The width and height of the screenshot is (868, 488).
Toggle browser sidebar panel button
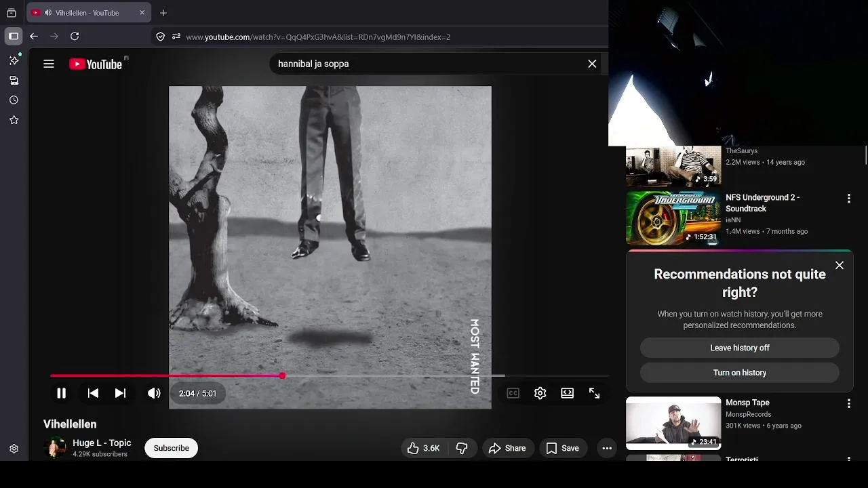pos(13,37)
